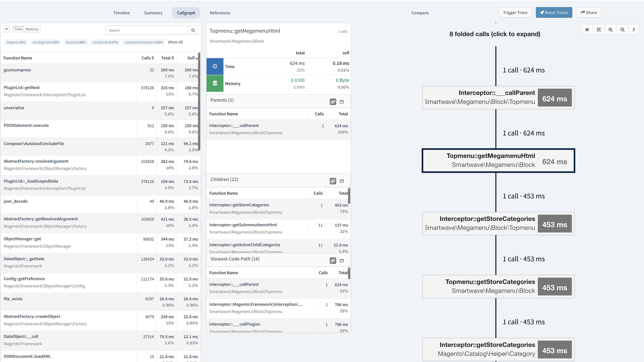Expand the 8 folded calls in callgraph
This screenshot has width=644, height=362.
(495, 34)
